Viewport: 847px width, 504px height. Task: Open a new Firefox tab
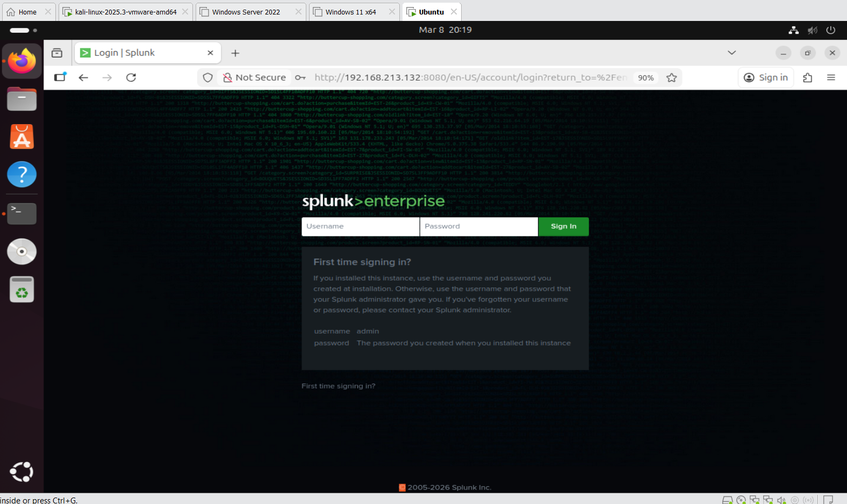tap(235, 53)
